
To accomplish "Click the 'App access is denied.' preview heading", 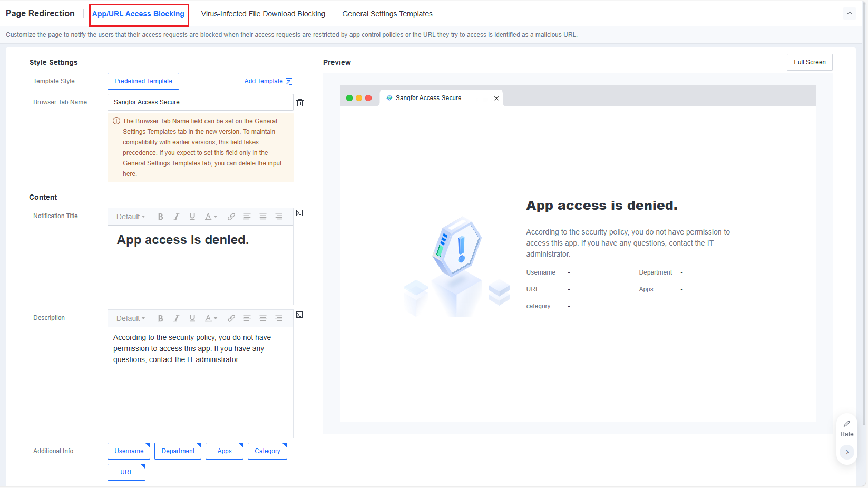I will [602, 206].
